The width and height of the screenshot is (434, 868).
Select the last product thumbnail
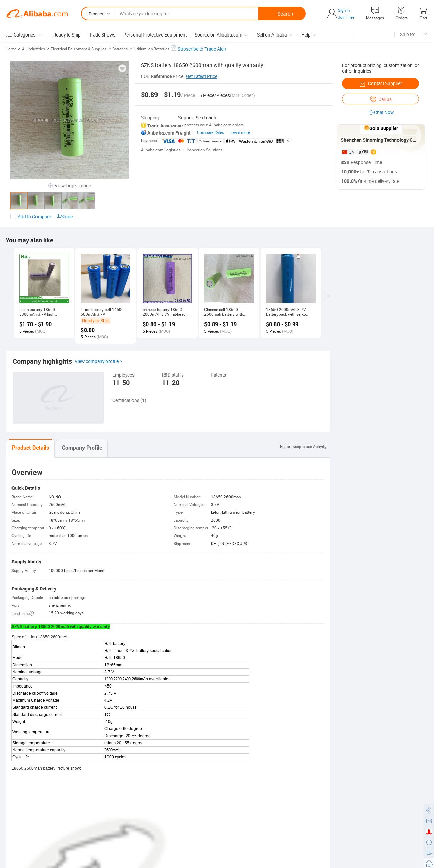coord(87,200)
